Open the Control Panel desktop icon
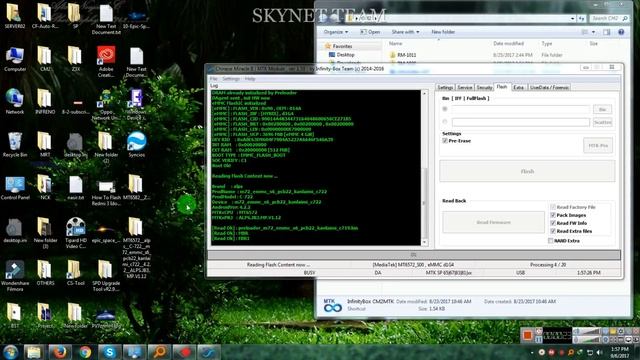Image resolution: width=640 pixels, height=360 pixels. (x=15, y=188)
